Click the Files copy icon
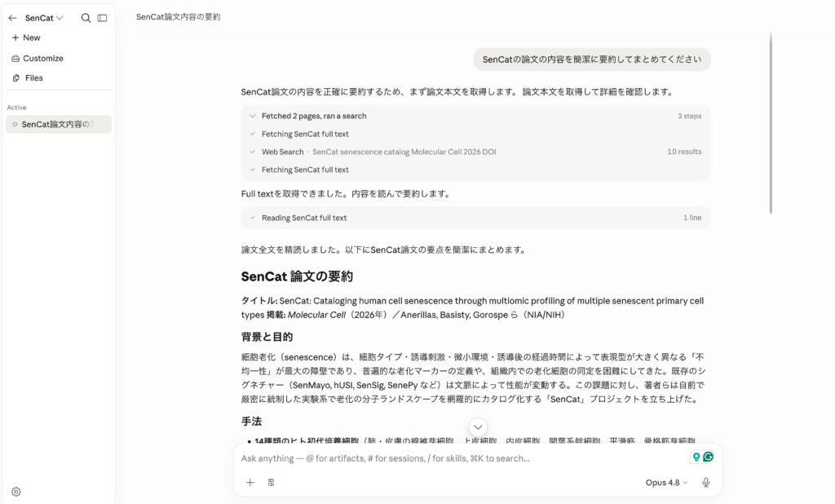This screenshot has width=835, height=504. coord(16,77)
